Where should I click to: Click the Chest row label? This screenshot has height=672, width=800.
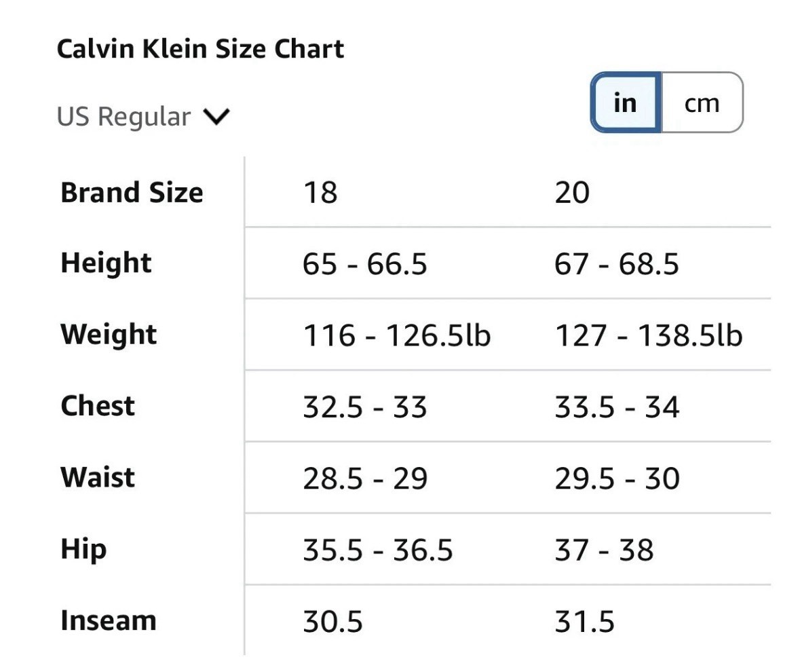98,406
